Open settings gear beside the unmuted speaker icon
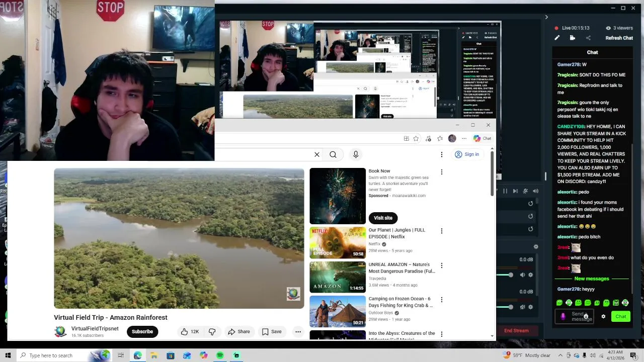Screen dimensions: 644x362 coord(532,275)
